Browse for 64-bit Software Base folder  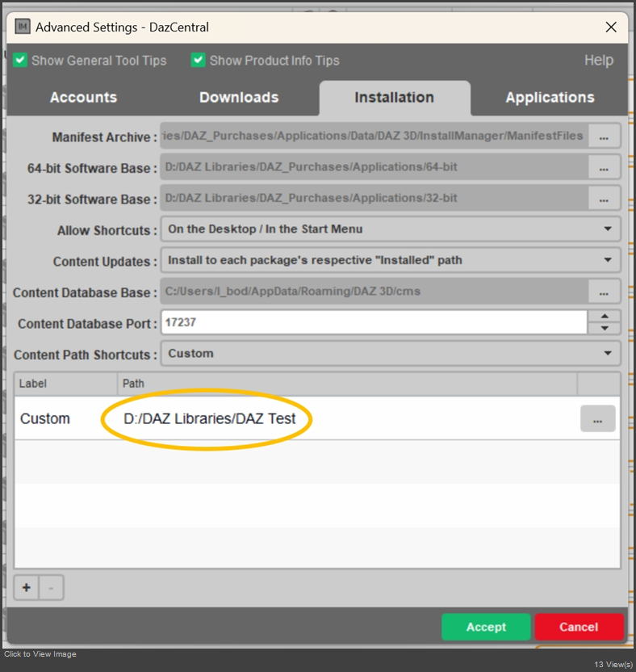tap(604, 167)
